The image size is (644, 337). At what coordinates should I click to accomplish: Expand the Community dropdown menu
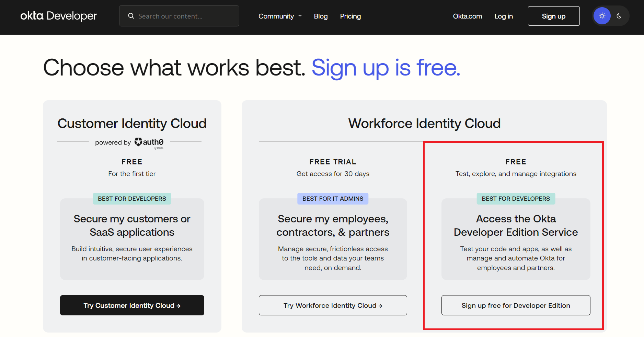coord(276,16)
